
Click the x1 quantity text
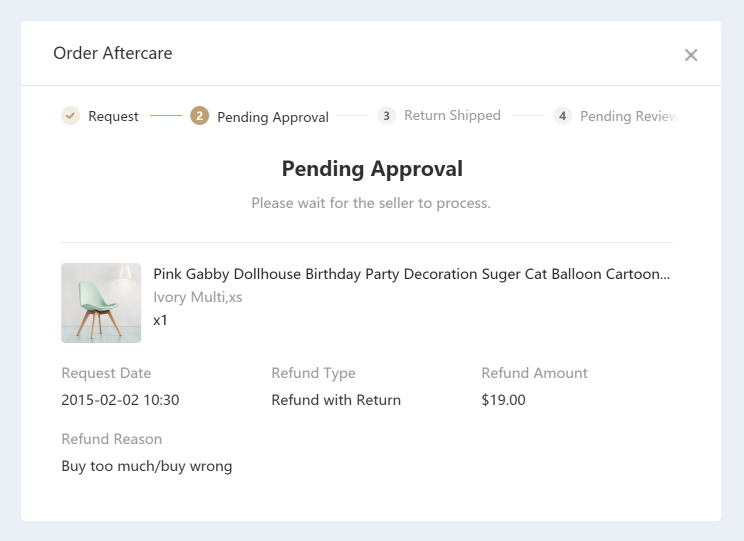click(x=160, y=320)
